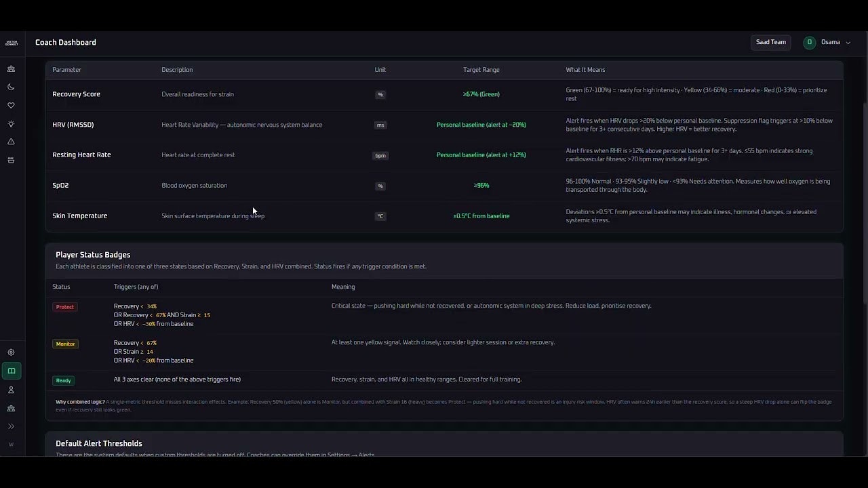Click the green O avatar icon
Image resolution: width=868 pixels, height=488 pixels.
(809, 42)
